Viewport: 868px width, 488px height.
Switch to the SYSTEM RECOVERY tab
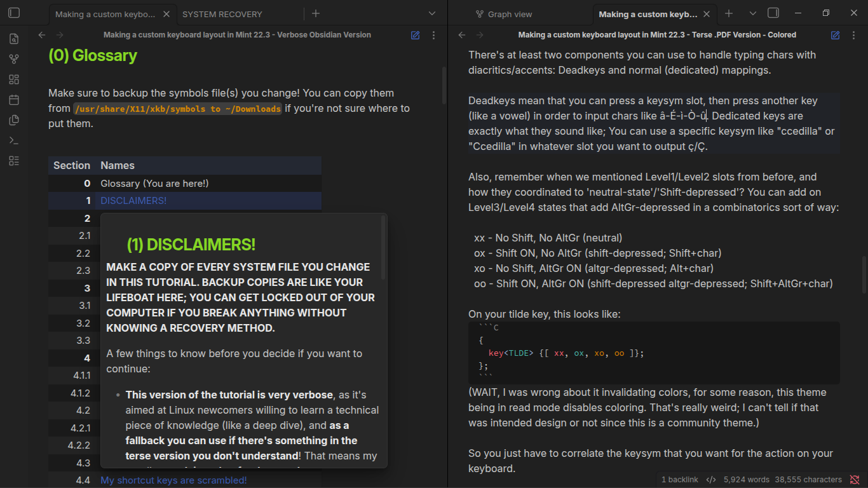pos(222,14)
